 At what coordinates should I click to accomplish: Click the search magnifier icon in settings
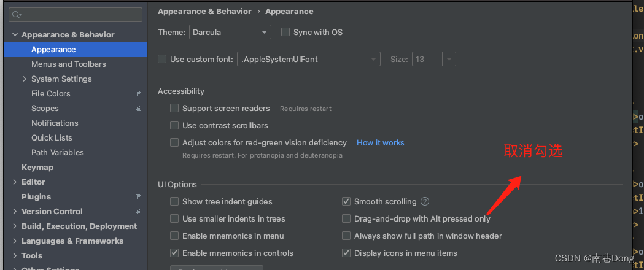click(17, 15)
